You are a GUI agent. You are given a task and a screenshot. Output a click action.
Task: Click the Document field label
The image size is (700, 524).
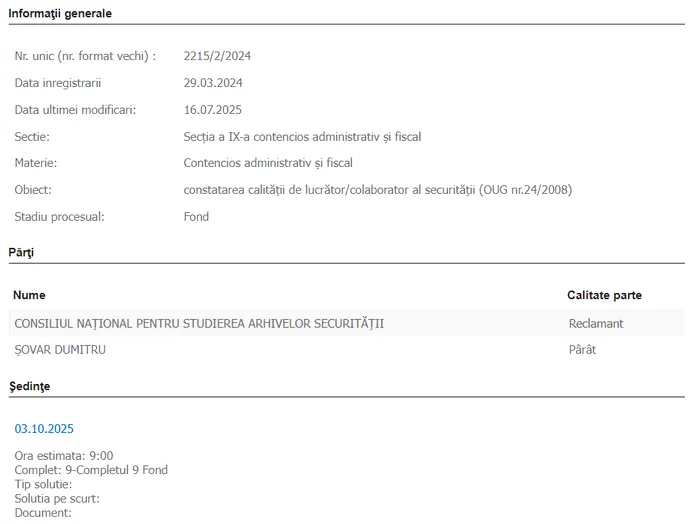coord(43,513)
